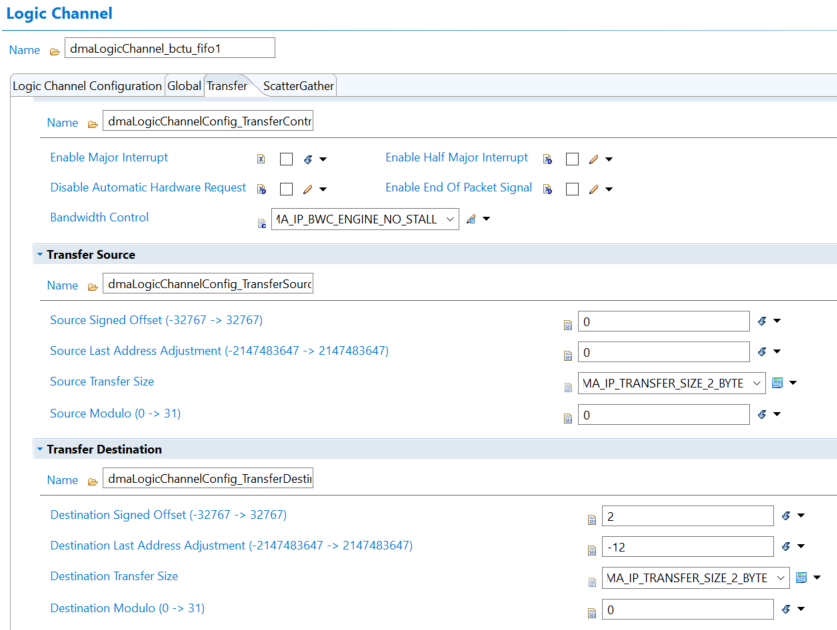The width and height of the screenshot is (837, 630).
Task: Switch to the Global tab
Action: 184,86
